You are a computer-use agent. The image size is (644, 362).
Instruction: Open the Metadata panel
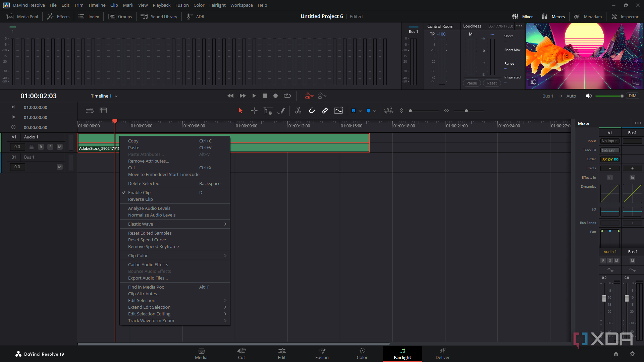click(x=588, y=16)
